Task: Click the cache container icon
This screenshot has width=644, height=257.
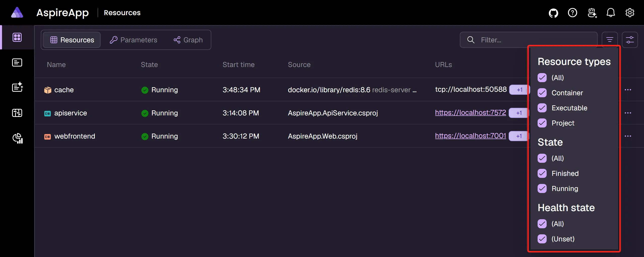Action: (x=48, y=90)
